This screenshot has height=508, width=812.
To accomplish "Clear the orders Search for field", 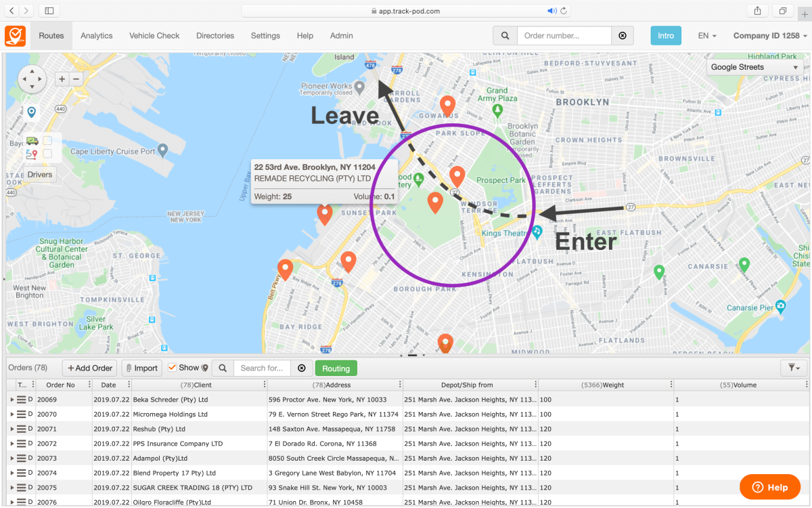I will click(301, 368).
